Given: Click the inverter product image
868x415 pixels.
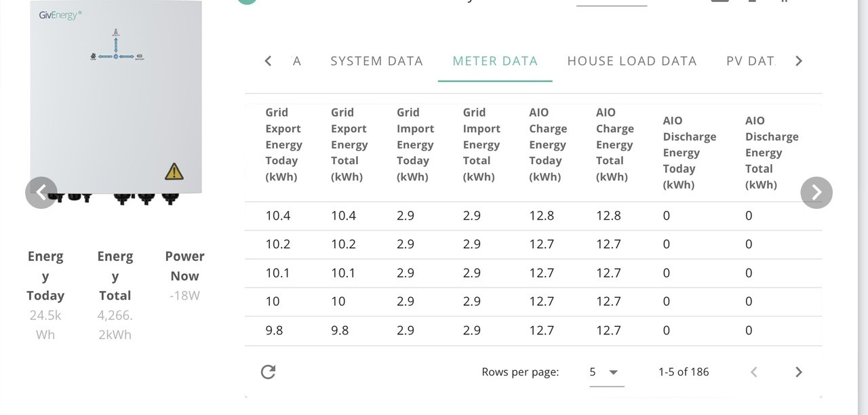Looking at the screenshot, I should [x=116, y=100].
